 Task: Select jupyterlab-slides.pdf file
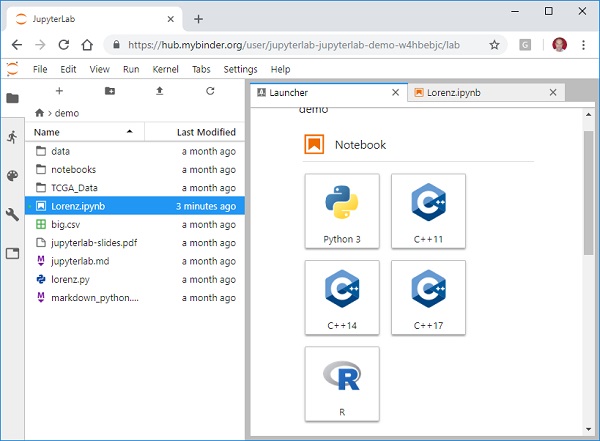tap(135, 243)
